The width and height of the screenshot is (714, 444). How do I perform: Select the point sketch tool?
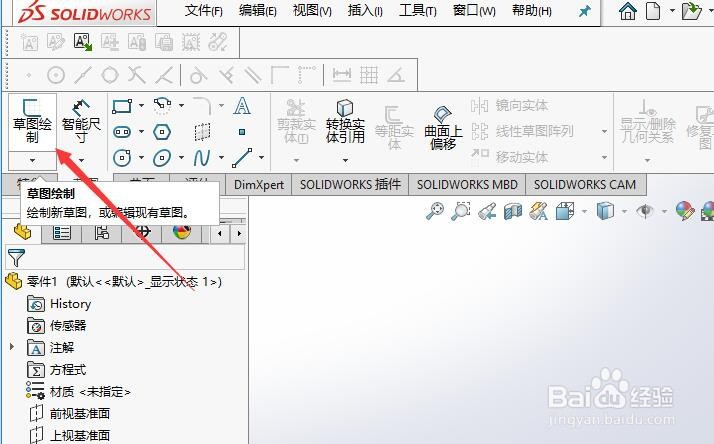pos(242,132)
